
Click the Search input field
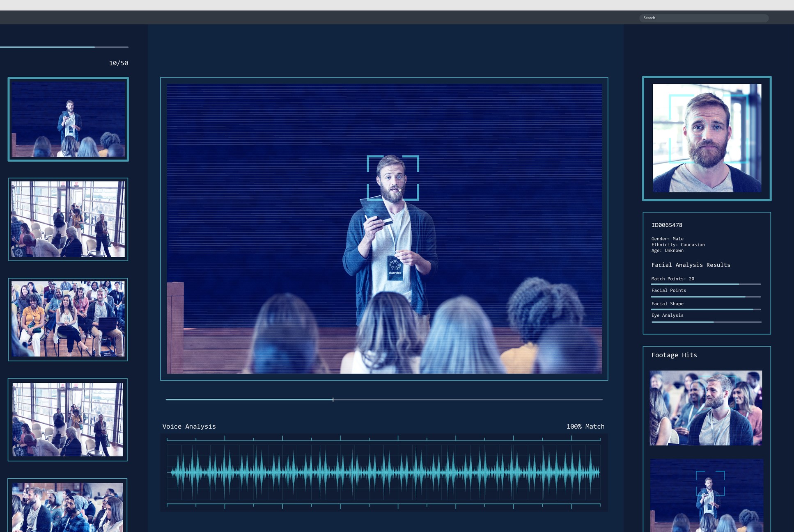(703, 18)
